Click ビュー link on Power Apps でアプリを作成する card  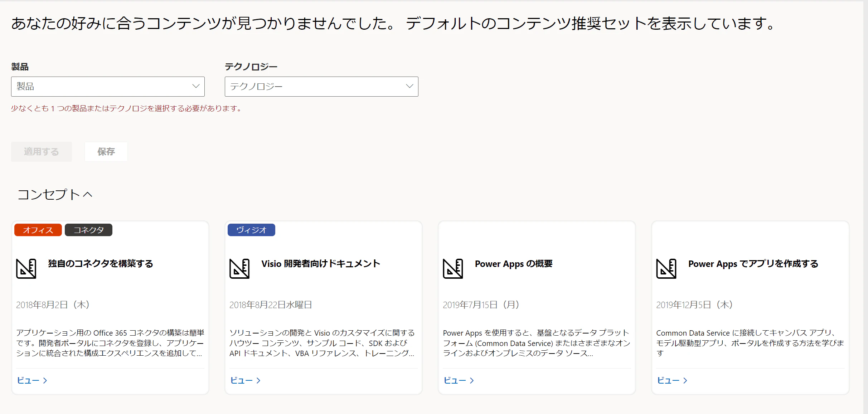pos(672,380)
